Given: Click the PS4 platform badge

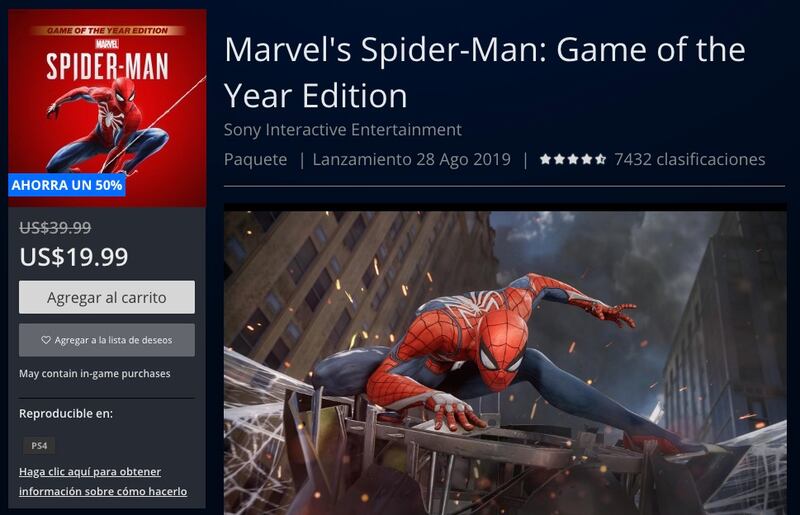Looking at the screenshot, I should click(39, 446).
